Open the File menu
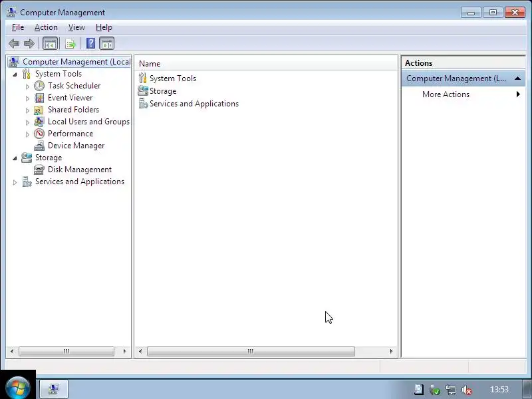532x399 pixels. click(18, 27)
